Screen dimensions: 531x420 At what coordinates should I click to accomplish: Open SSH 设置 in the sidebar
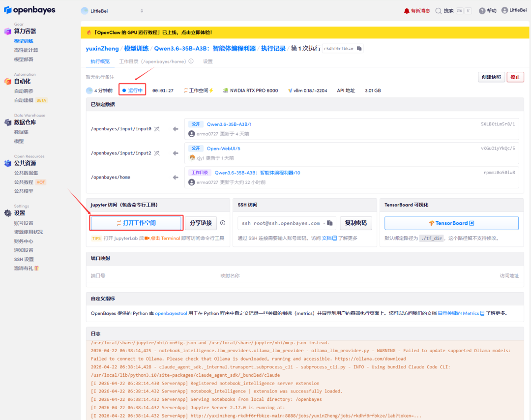[x=24, y=260]
